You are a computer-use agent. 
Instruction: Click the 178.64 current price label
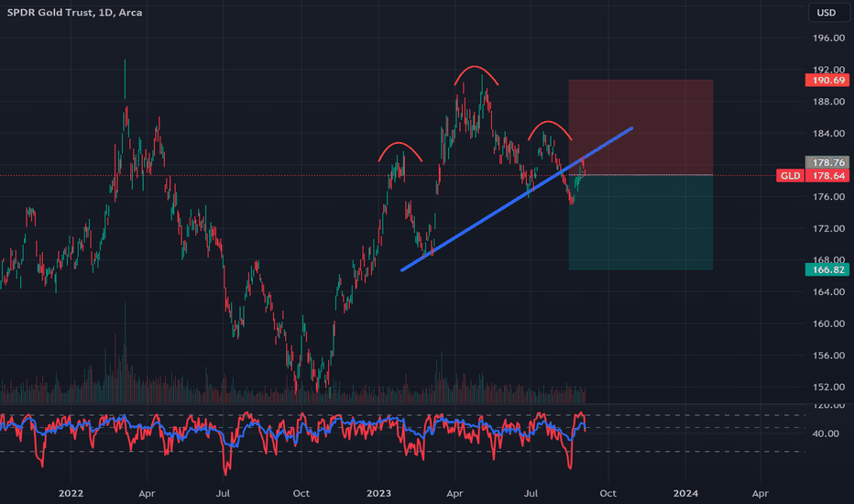(827, 175)
